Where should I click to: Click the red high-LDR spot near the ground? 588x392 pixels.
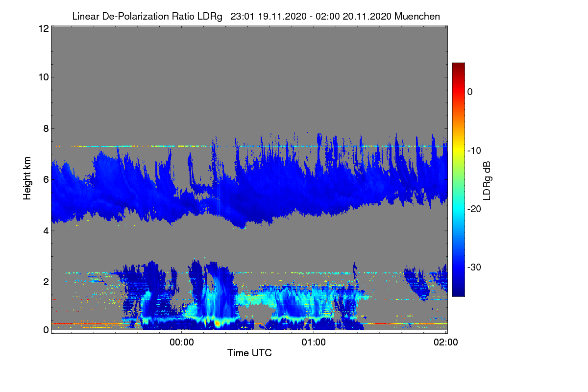217,323
